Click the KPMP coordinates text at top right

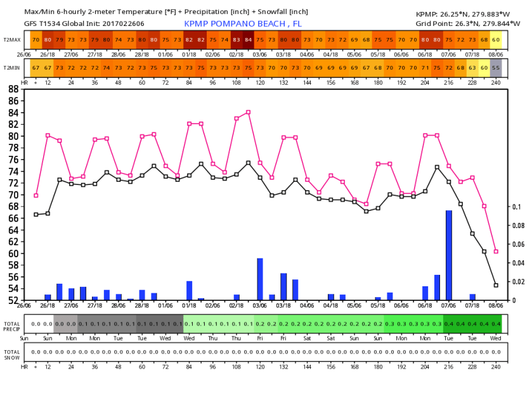[463, 13]
